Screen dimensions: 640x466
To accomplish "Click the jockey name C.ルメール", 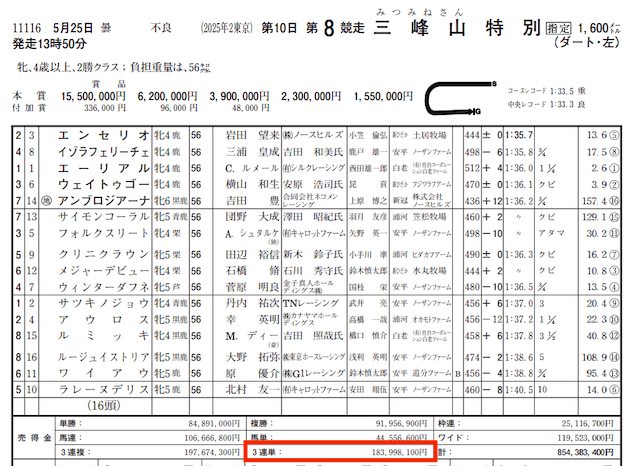I will [252, 168].
